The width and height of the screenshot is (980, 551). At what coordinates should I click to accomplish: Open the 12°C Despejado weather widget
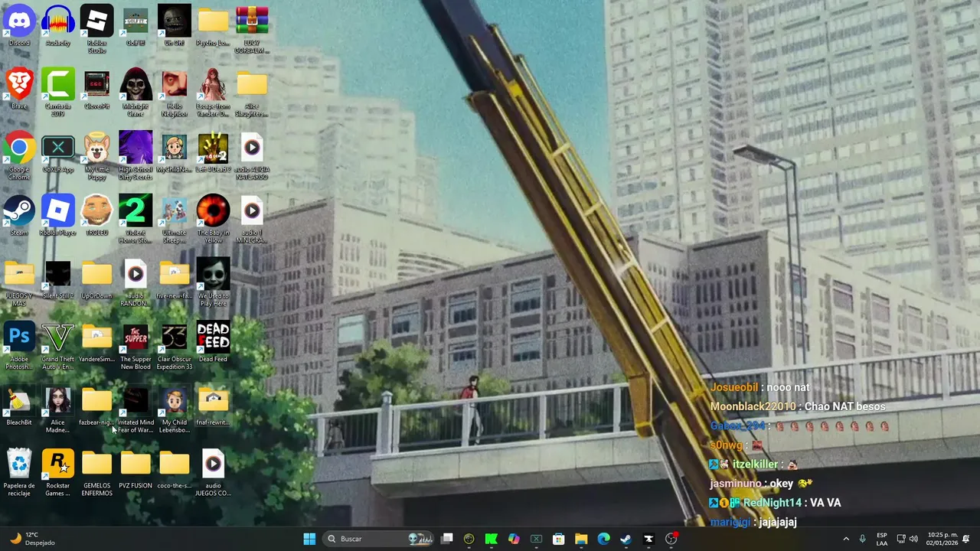click(x=31, y=539)
